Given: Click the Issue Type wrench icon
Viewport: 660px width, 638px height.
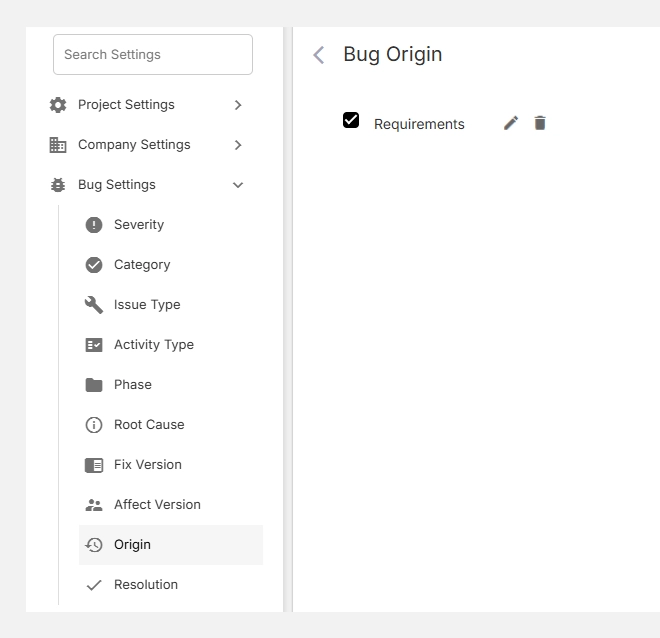Looking at the screenshot, I should pos(94,305).
